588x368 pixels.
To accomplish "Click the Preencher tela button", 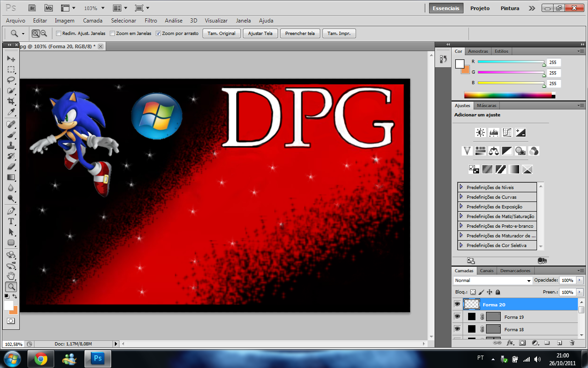I will [x=300, y=34].
